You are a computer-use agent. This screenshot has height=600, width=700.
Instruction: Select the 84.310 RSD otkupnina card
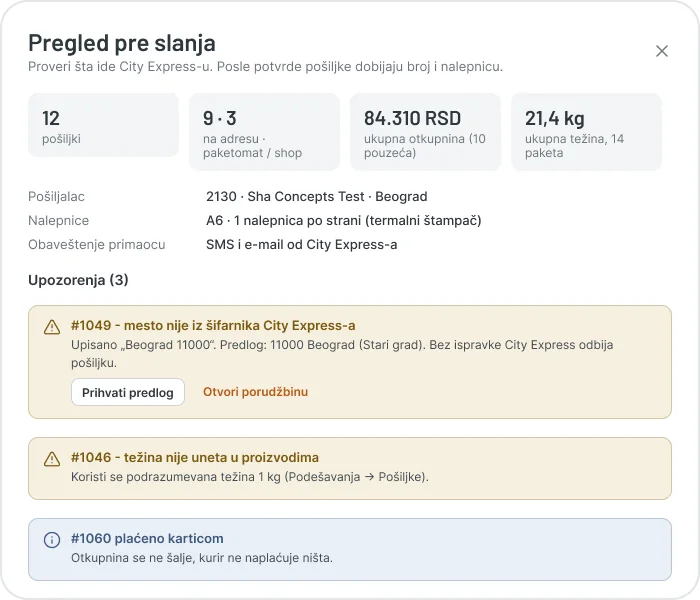(425, 132)
